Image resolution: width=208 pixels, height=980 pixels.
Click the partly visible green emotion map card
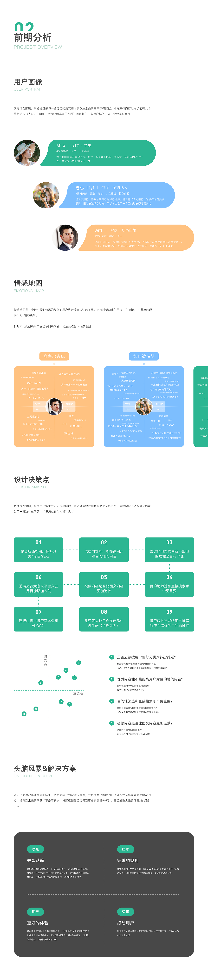(x=201, y=407)
